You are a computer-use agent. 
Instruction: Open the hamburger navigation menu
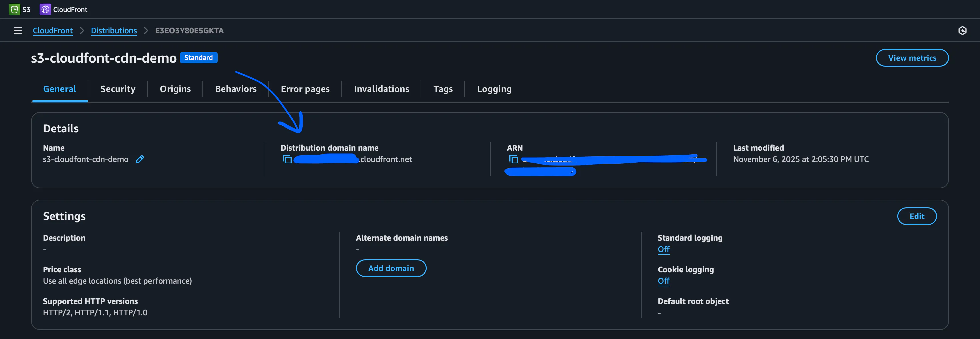coord(17,30)
